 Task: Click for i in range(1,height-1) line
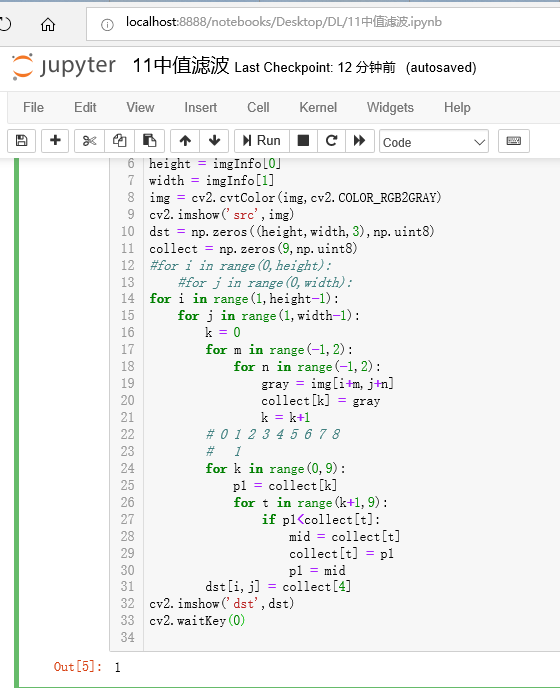tap(245, 299)
